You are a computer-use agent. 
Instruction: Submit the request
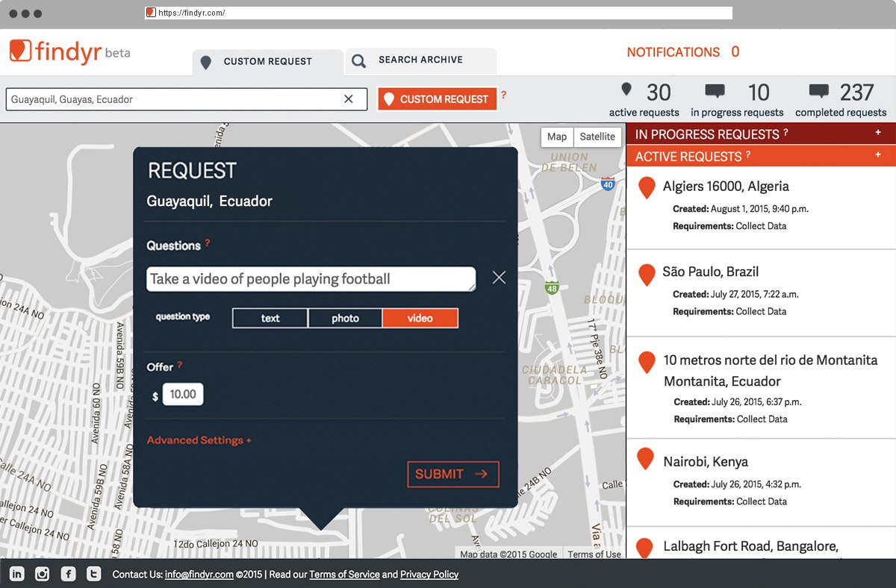click(453, 474)
